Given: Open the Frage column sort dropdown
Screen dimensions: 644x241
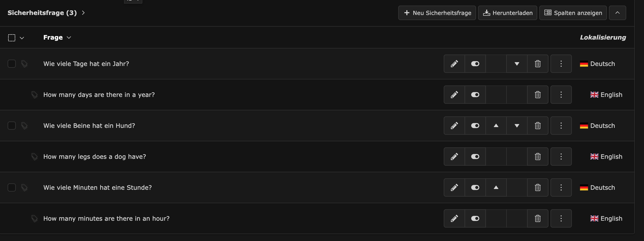Looking at the screenshot, I should coord(69,38).
